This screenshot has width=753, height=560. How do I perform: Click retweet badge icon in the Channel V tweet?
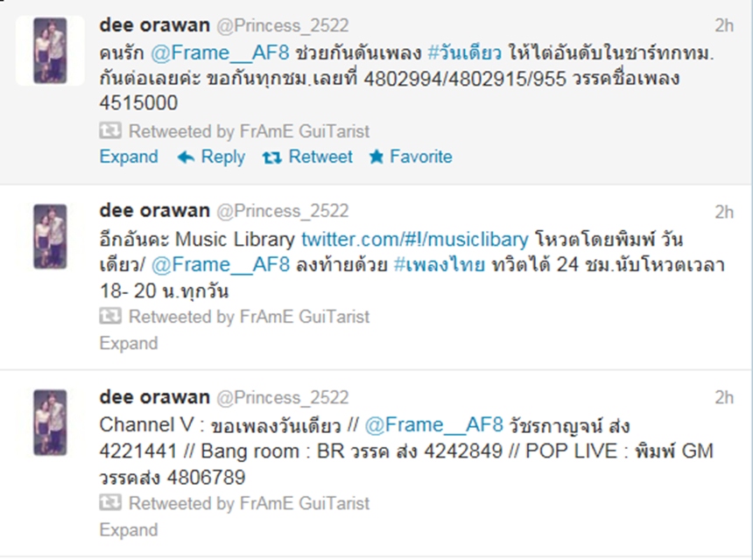(110, 503)
